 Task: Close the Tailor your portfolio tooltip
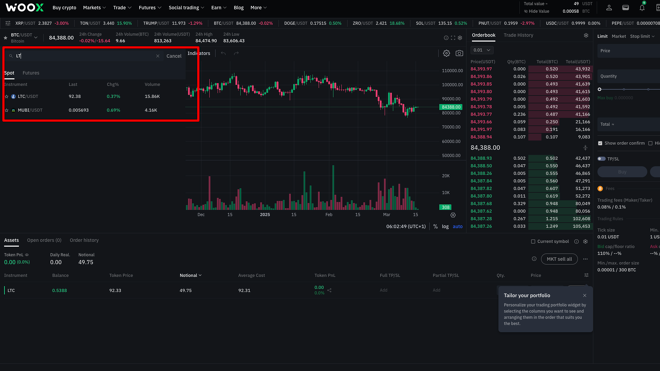(x=584, y=296)
